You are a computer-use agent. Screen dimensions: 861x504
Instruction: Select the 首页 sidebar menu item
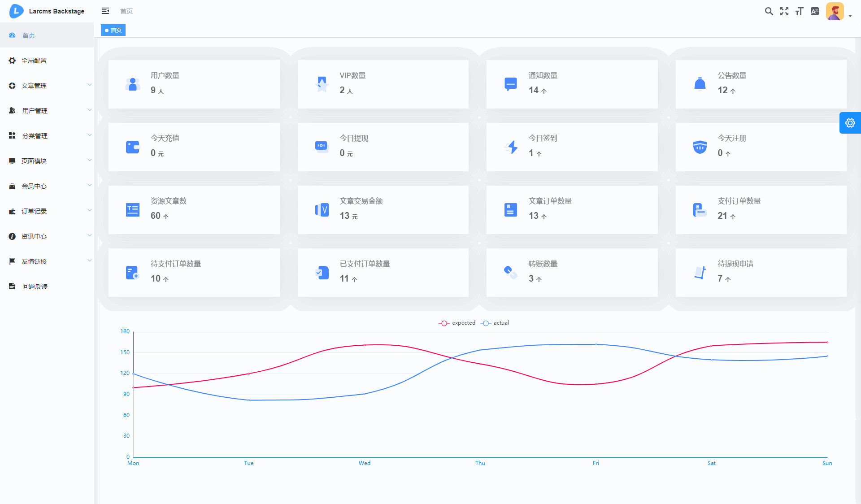[x=29, y=35]
